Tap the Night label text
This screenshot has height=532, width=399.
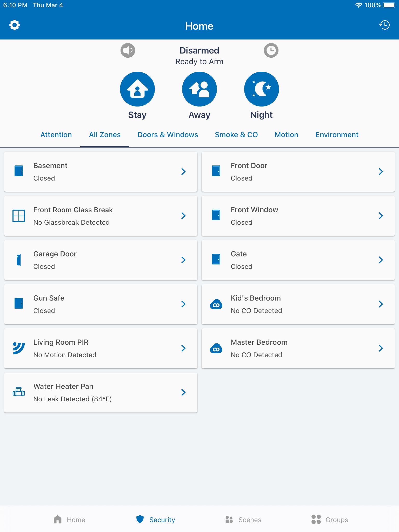(262, 115)
